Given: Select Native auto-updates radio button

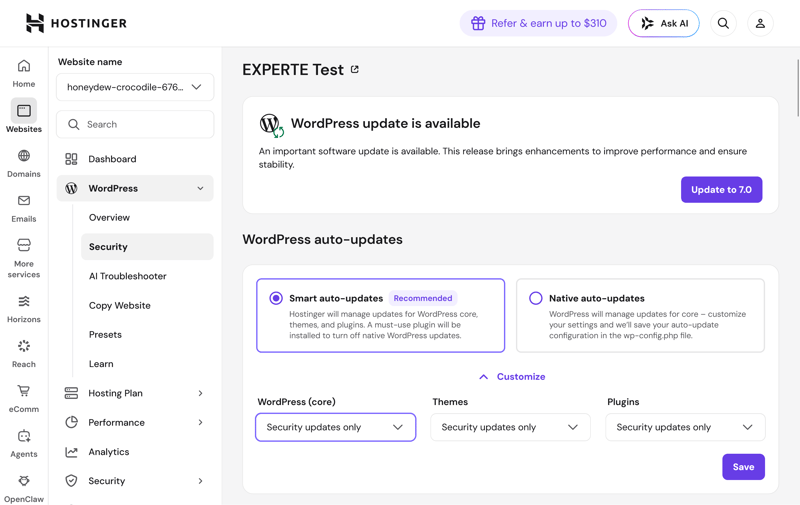Looking at the screenshot, I should click(536, 298).
